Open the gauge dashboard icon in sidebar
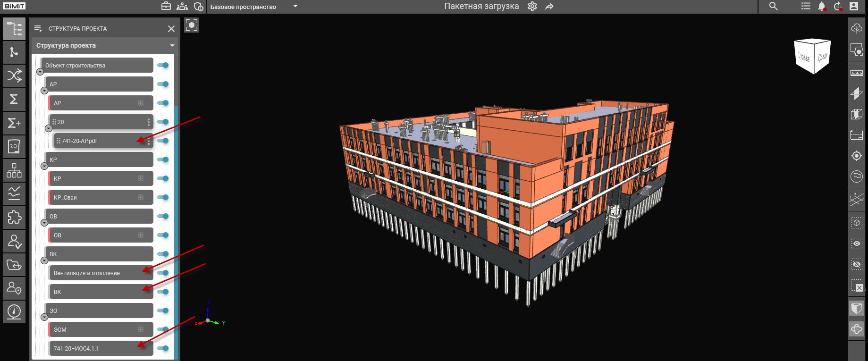This screenshot has height=361, width=868. click(14, 311)
